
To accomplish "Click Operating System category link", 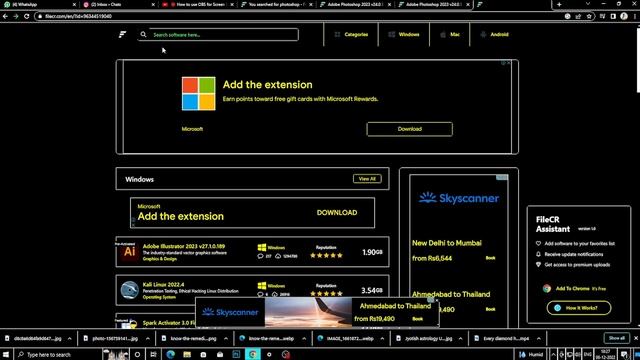I will 159,297.
